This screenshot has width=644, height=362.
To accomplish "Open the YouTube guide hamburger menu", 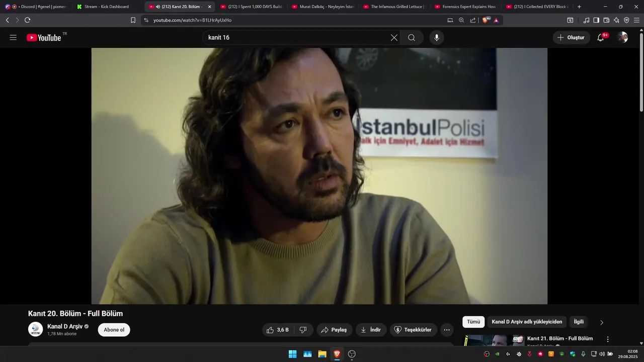I will [x=13, y=38].
